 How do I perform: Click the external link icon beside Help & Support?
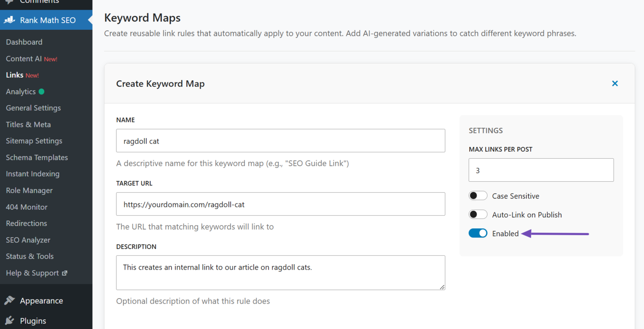65,273
